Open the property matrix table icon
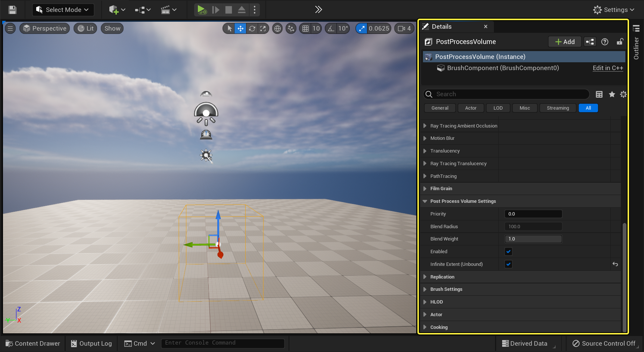The image size is (644, 352). [599, 94]
